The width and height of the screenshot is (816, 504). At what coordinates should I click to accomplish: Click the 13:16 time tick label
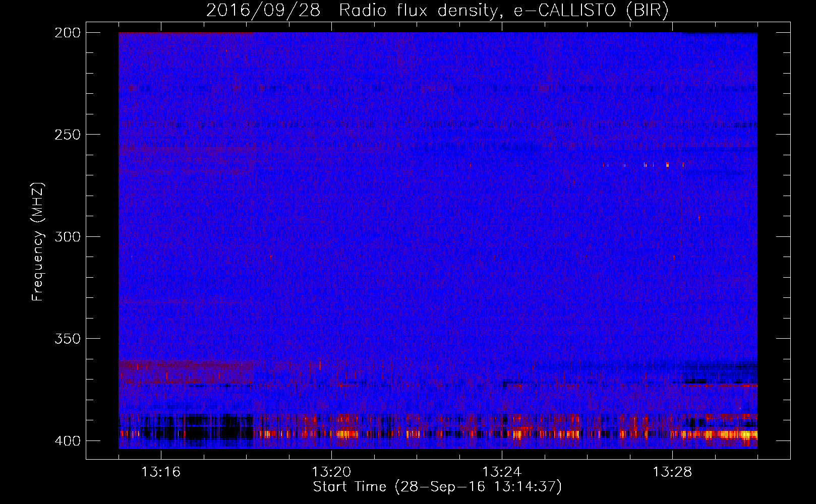(x=161, y=472)
